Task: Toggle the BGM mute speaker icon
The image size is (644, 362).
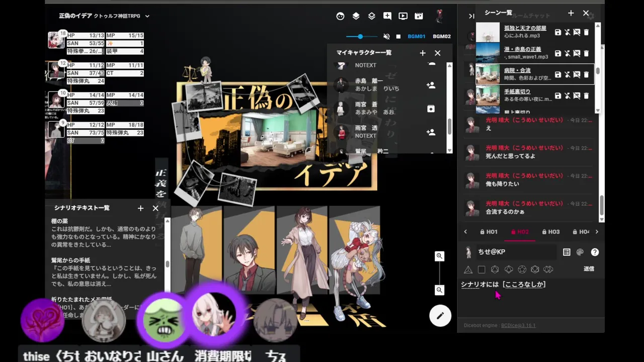Action: (386, 37)
